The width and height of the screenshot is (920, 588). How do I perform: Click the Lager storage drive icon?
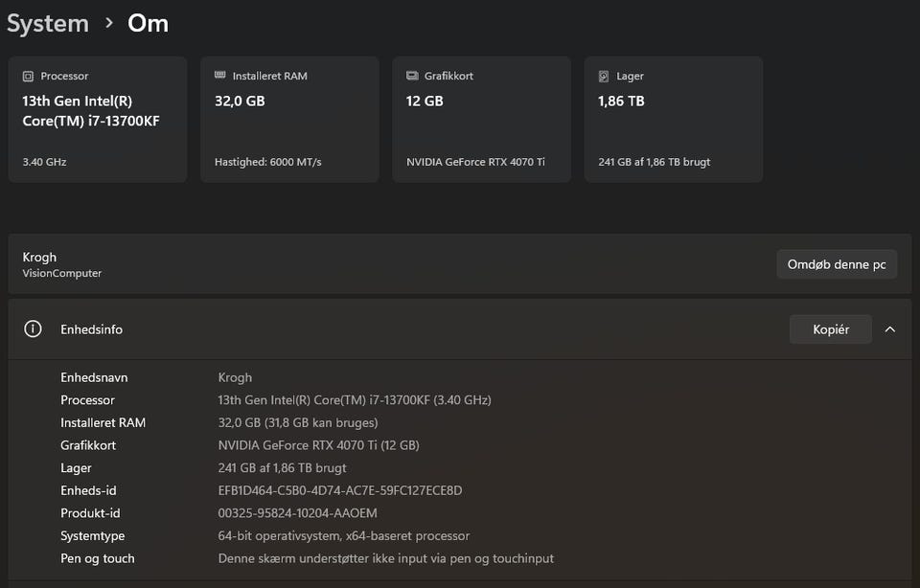(x=603, y=76)
